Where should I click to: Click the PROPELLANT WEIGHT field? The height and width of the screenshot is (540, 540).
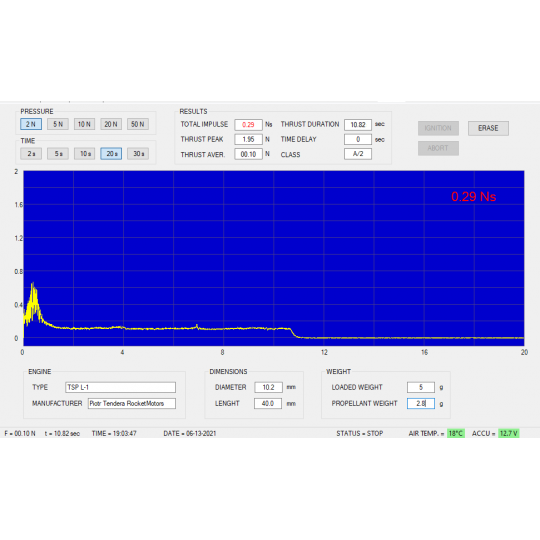click(421, 403)
